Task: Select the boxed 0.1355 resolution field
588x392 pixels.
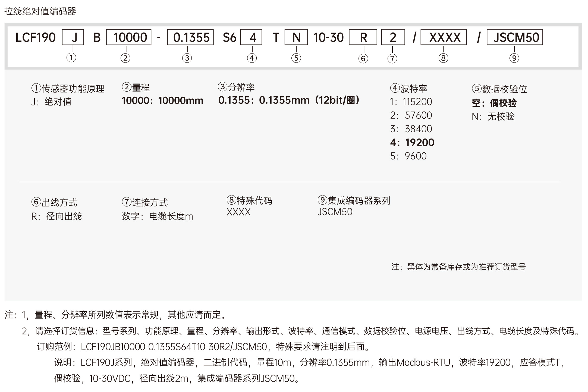Action: [190, 37]
